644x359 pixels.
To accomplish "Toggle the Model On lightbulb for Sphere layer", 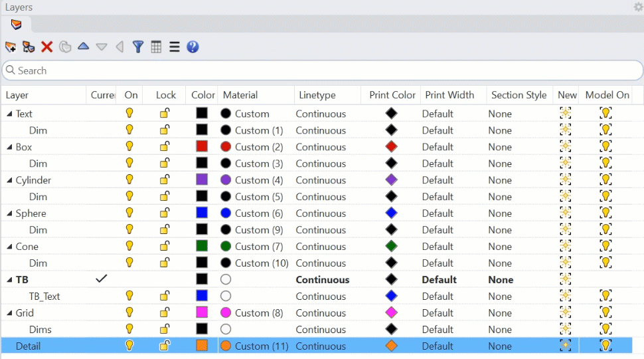I will tap(605, 213).
